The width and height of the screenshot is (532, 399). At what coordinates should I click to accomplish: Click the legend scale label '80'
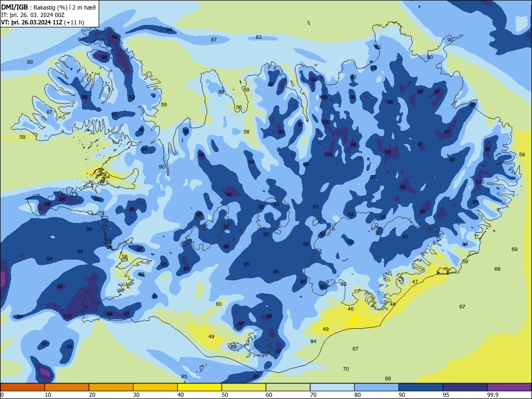[x=358, y=395]
